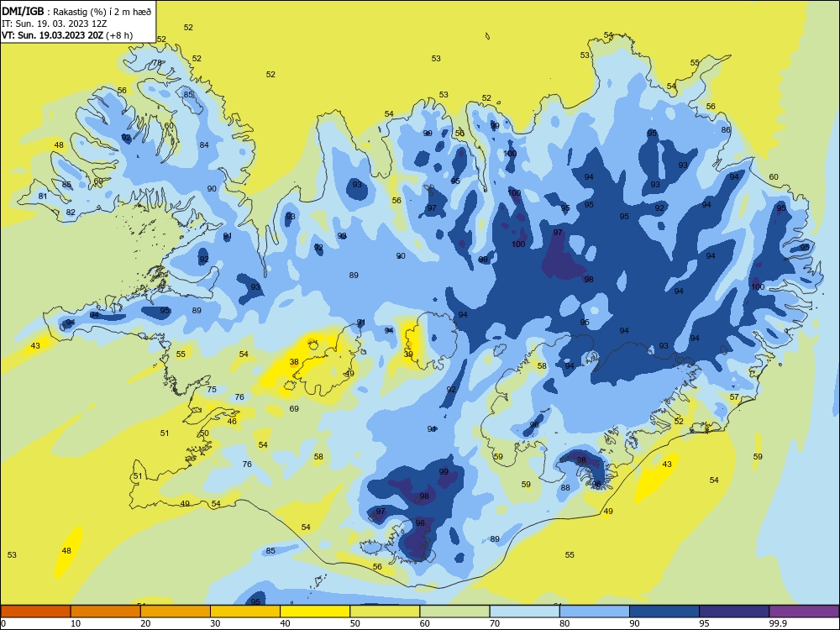Click the map value '69'
The image size is (840, 630).
[294, 409]
